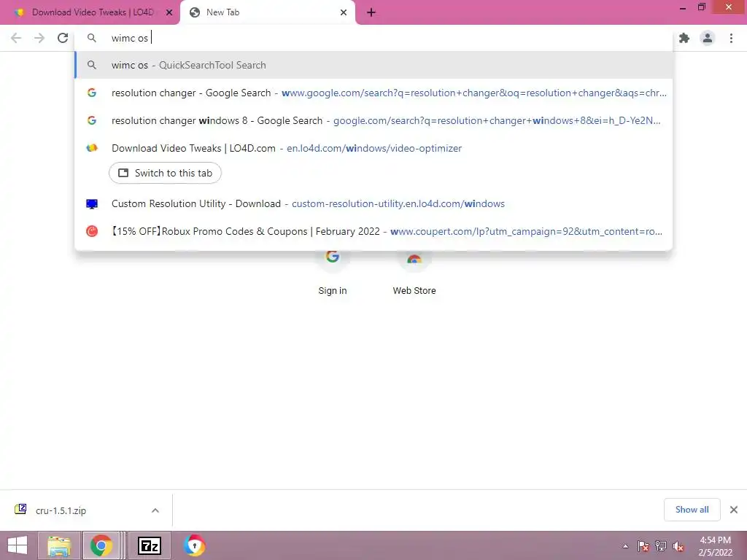The image size is (747, 560).
Task: Open 'resolution changer - Google Search' suggestion
Action: pyautogui.click(x=373, y=93)
